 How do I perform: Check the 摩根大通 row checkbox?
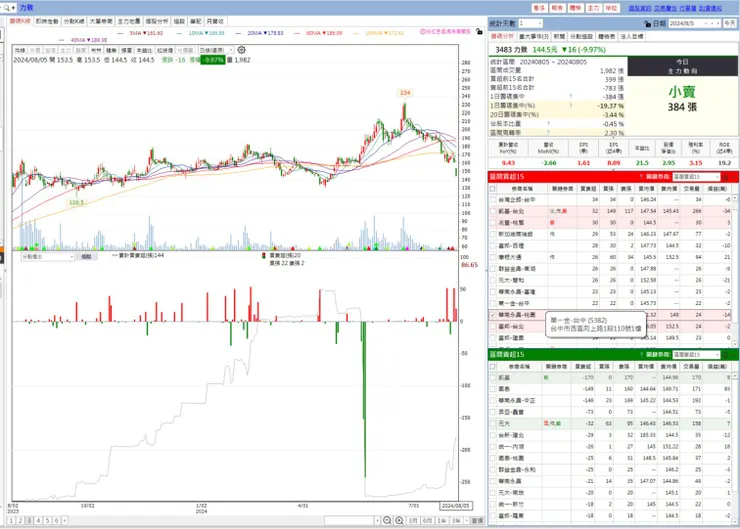click(x=493, y=257)
